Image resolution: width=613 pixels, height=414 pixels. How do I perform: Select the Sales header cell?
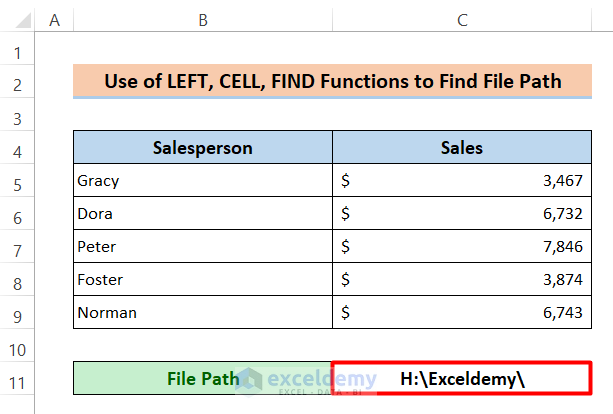click(462, 148)
